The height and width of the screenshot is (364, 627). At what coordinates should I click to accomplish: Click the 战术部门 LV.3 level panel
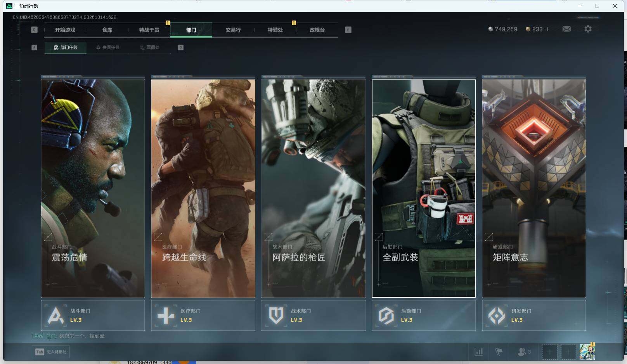coord(313,316)
